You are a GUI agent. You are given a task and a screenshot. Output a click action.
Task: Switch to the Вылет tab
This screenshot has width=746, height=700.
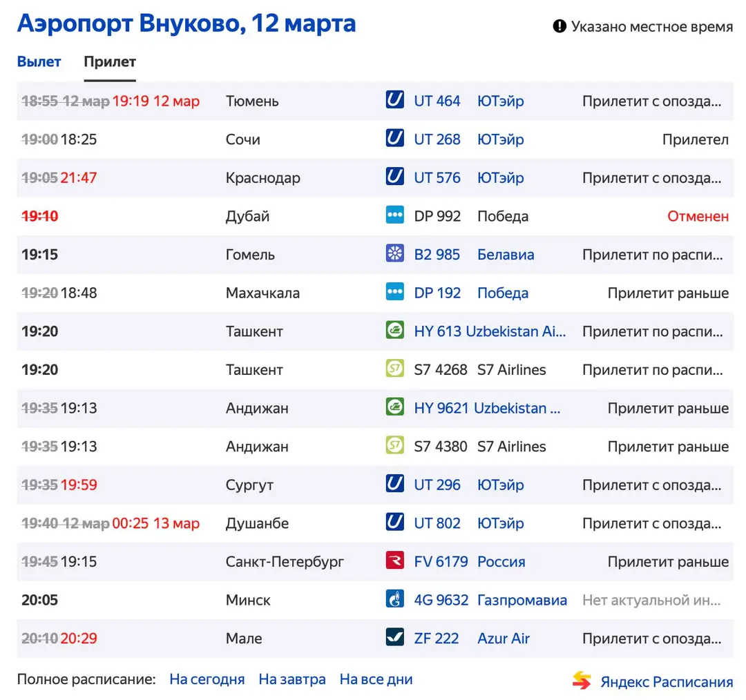point(39,62)
